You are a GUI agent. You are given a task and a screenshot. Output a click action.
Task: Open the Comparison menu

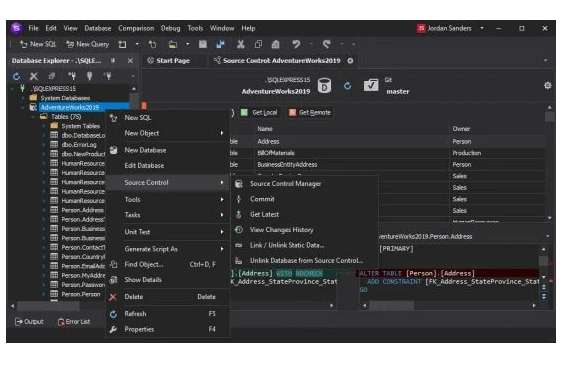(x=136, y=28)
